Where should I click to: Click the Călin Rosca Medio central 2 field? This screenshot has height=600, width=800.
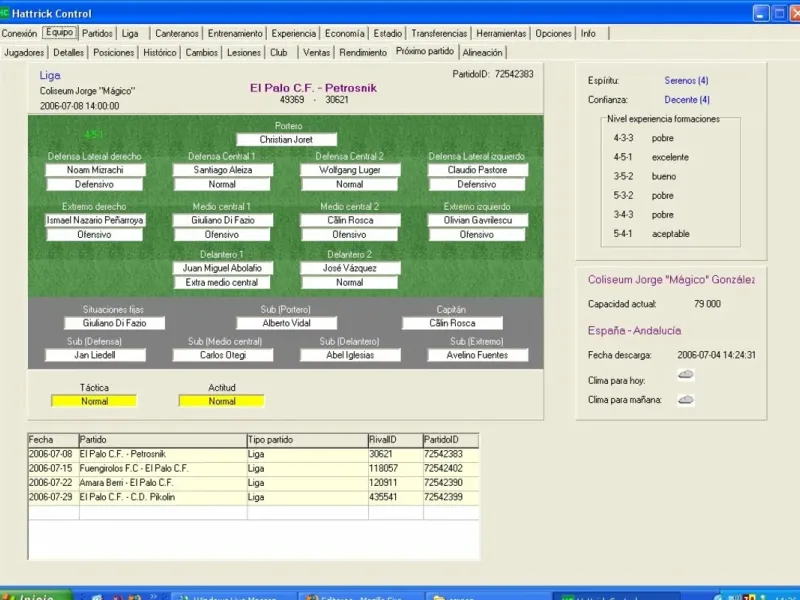(x=350, y=220)
